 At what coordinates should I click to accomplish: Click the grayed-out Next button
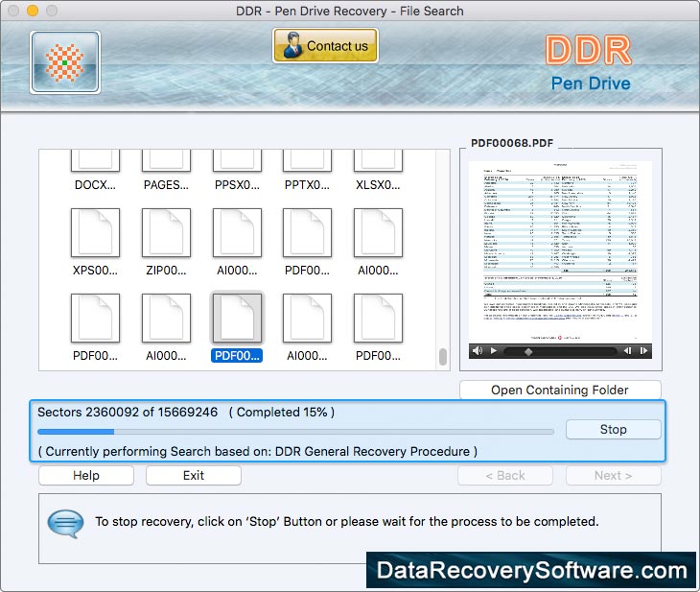[614, 475]
